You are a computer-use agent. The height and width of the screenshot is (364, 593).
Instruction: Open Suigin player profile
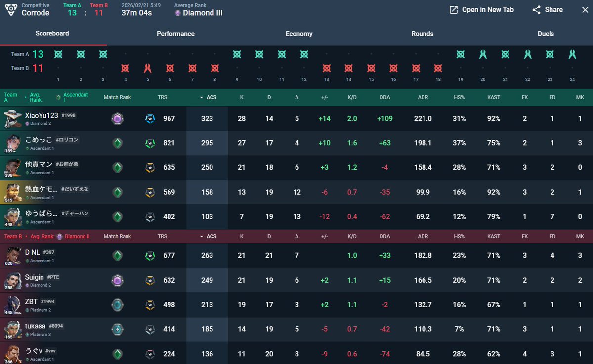coord(35,277)
